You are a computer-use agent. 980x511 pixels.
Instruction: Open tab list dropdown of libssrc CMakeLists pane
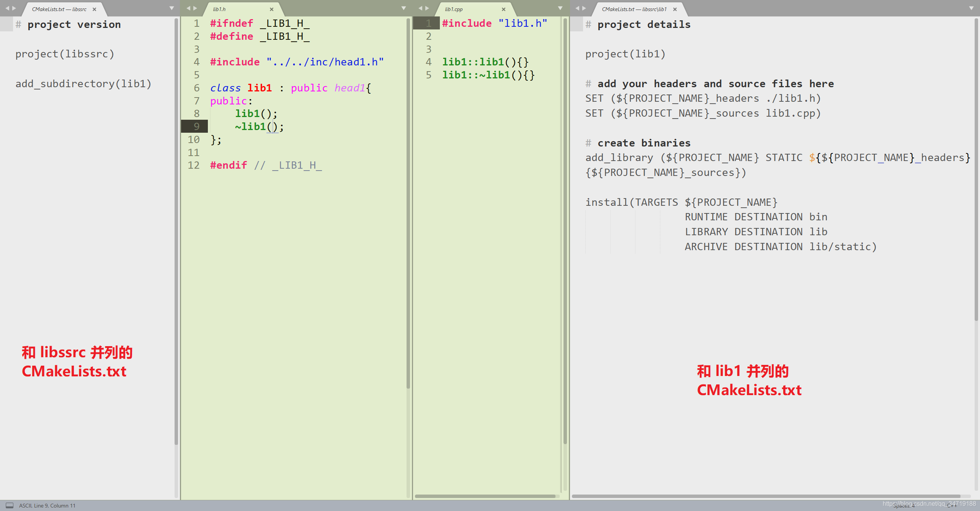tap(171, 8)
